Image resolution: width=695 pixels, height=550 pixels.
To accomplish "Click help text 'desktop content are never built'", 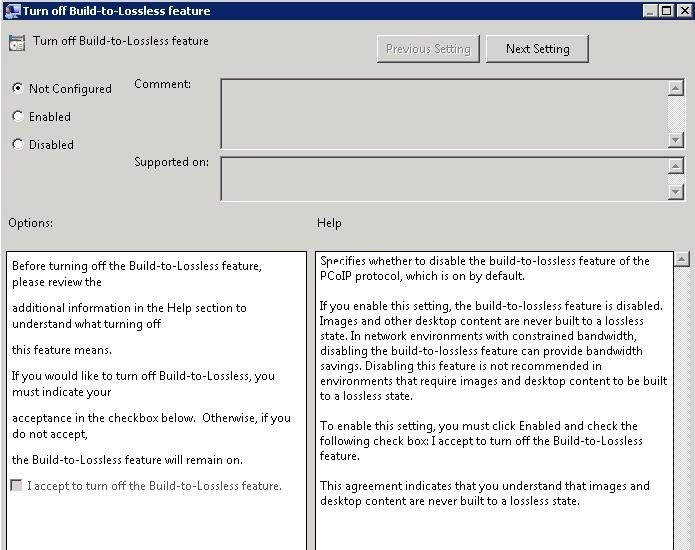I will coord(402,501).
